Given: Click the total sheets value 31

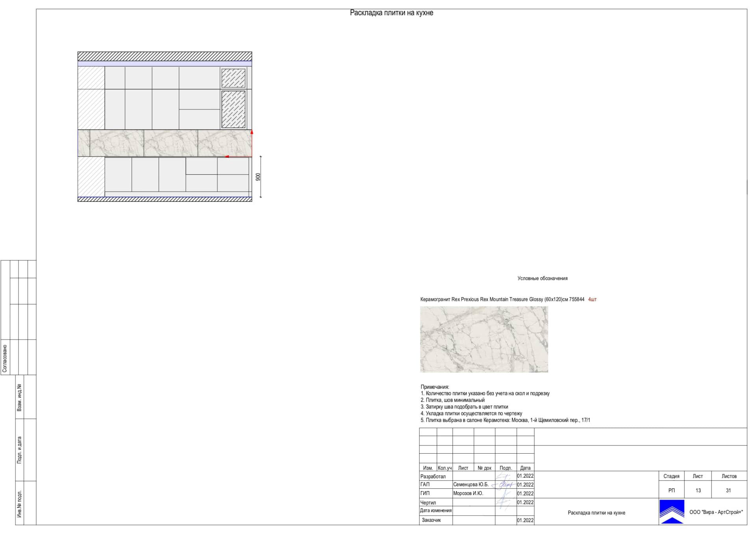Looking at the screenshot, I should tap(728, 491).
